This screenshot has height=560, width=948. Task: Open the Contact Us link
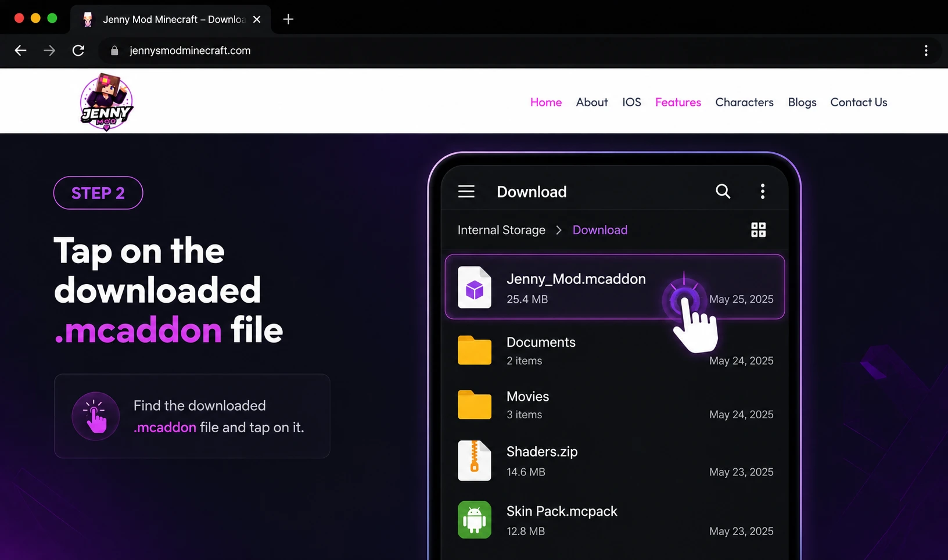coord(859,102)
